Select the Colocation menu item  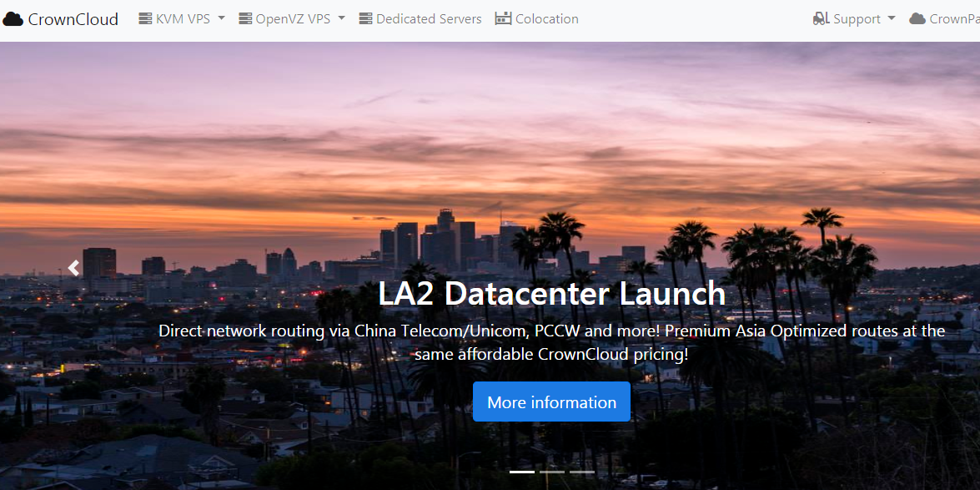[x=546, y=18]
